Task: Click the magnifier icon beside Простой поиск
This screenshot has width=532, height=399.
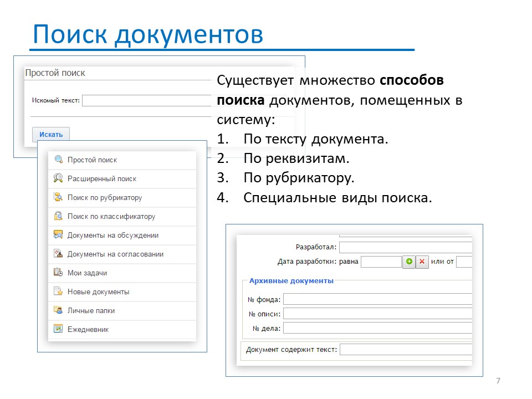Action: (x=58, y=159)
